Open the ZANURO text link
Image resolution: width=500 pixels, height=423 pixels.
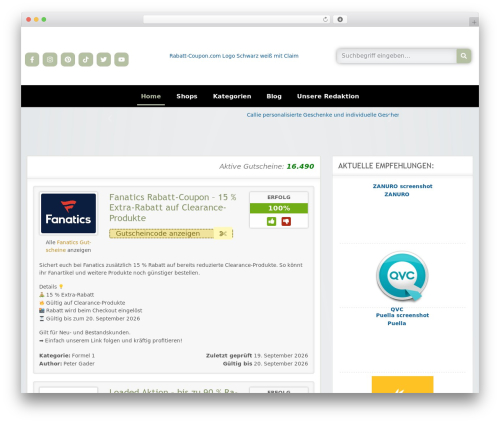click(397, 194)
